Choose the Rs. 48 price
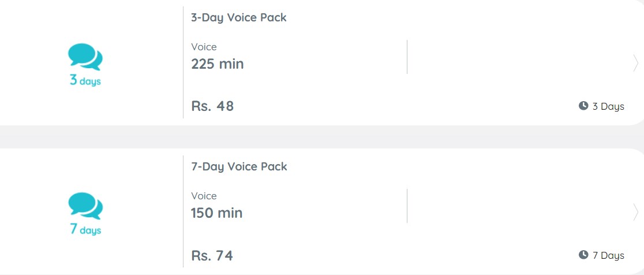Screen dimensions: 644x275 (x=212, y=106)
